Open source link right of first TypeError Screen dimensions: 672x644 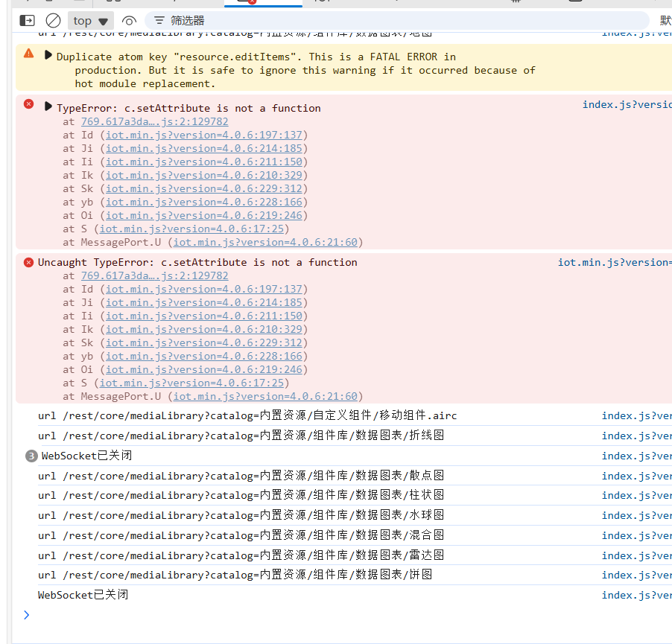click(627, 104)
